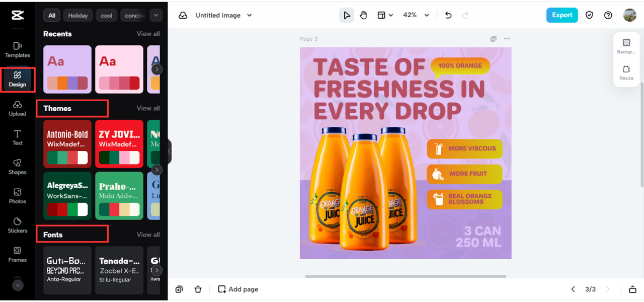Click the headline text on canvas

[x=398, y=89]
